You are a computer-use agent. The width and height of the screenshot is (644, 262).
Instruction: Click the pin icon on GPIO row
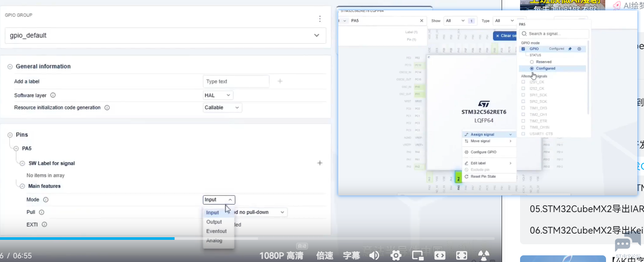(570, 49)
